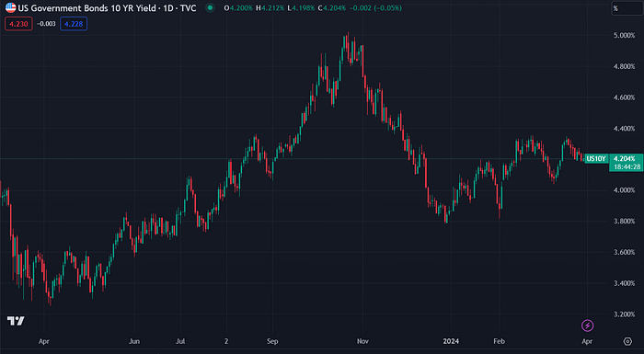The width and height of the screenshot is (644, 354).
Task: Click the 4.400% price axis label
Action: tap(625, 129)
